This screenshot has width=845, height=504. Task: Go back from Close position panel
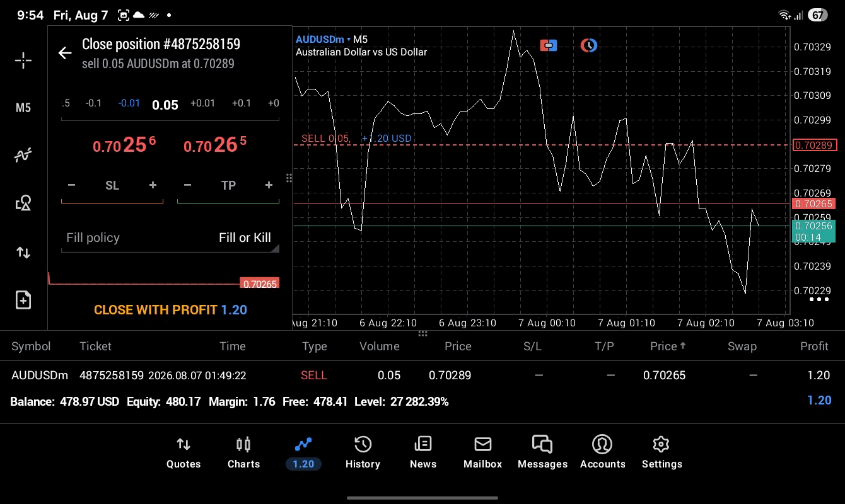click(65, 53)
